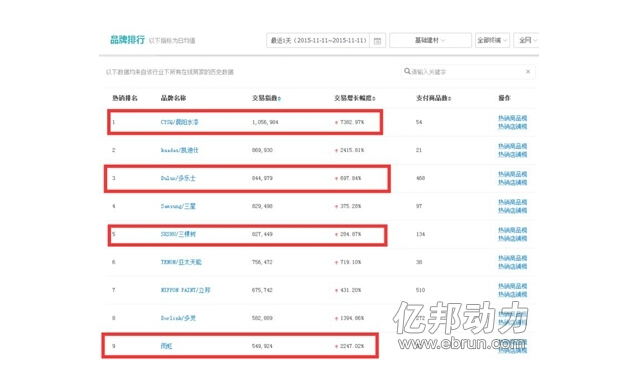Expand the 全部终端 device dropdown
Screen dimensions: 634x386
pos(492,40)
